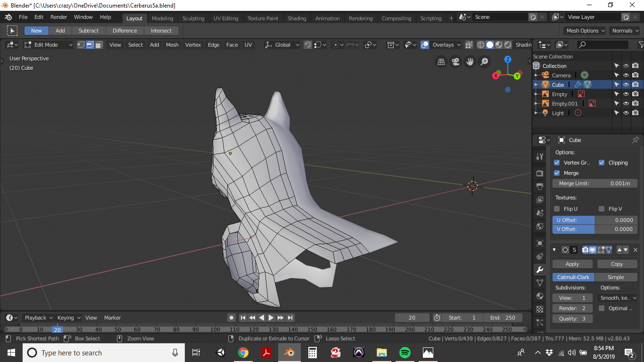Select the Simple subdivision type
The width and height of the screenshot is (644, 362).
click(616, 277)
